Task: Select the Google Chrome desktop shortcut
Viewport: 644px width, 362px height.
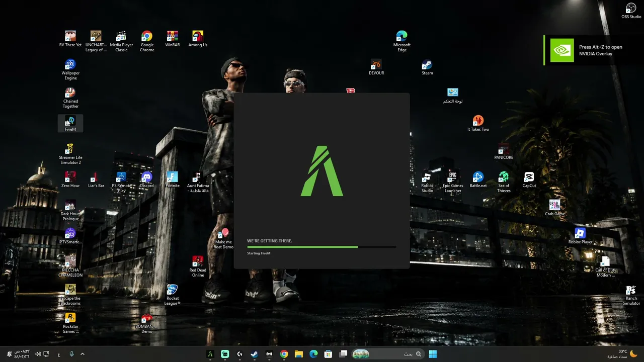Action: pyautogui.click(x=147, y=41)
